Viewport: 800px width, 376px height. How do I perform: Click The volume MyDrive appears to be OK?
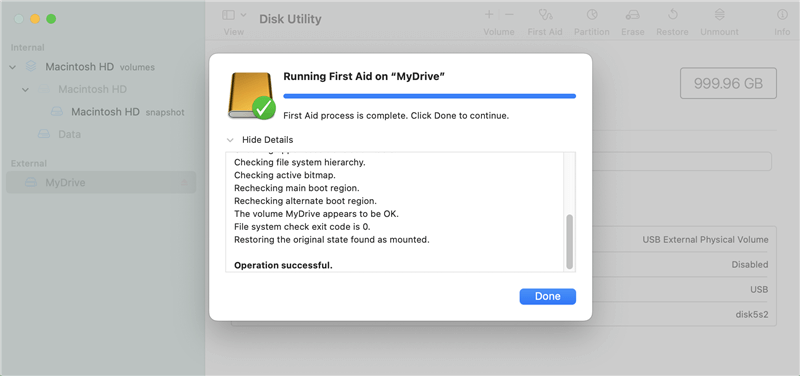tap(316, 214)
